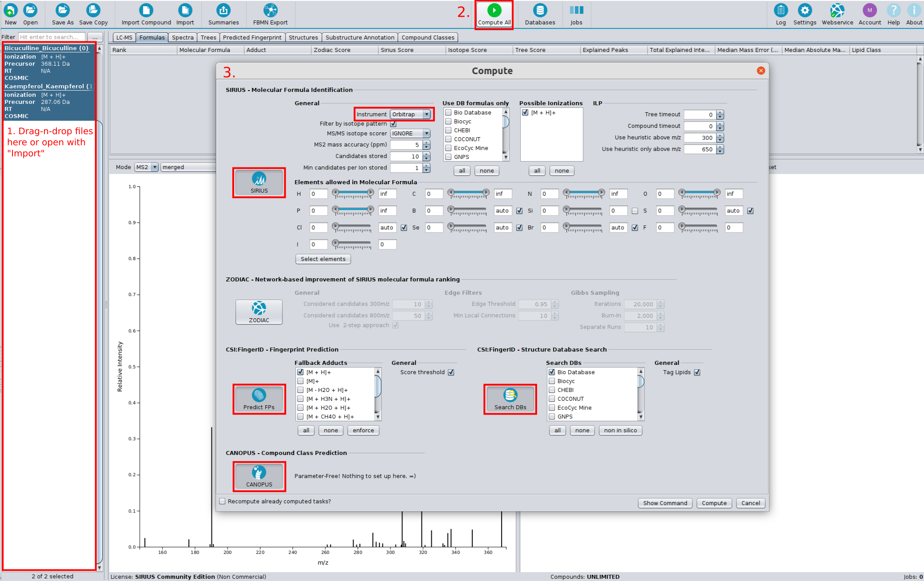
Task: Close the Compute dialog with red X
Action: (x=761, y=71)
